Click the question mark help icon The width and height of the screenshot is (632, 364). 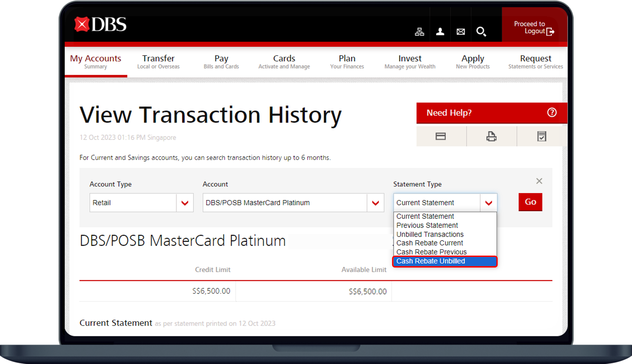[552, 113]
